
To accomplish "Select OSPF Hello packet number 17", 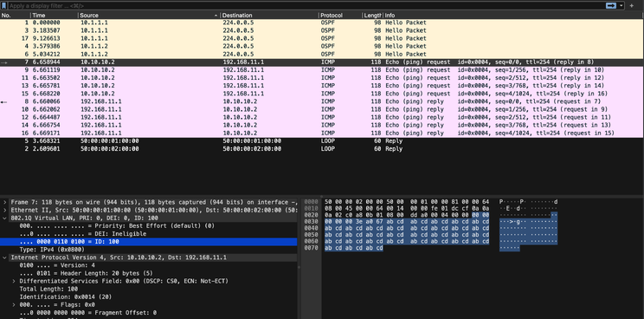I will coord(322,38).
